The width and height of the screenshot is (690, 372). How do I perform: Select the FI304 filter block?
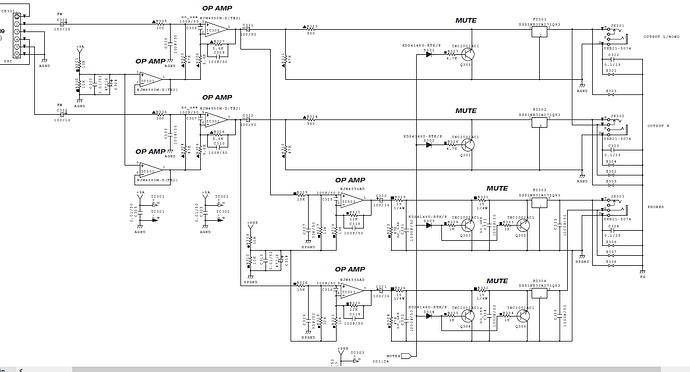pos(540,293)
